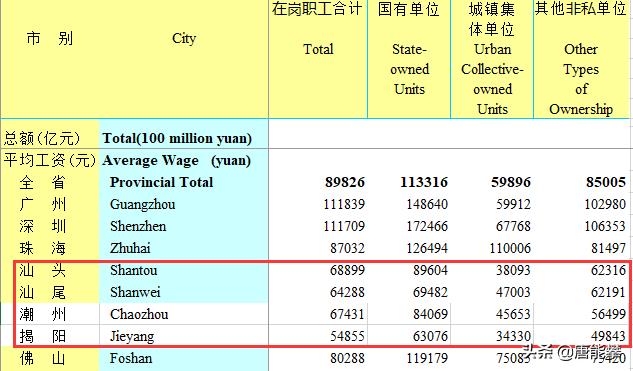Screen dimensions: 633x371
Task: Select the 'City' header cell
Action: click(x=184, y=38)
